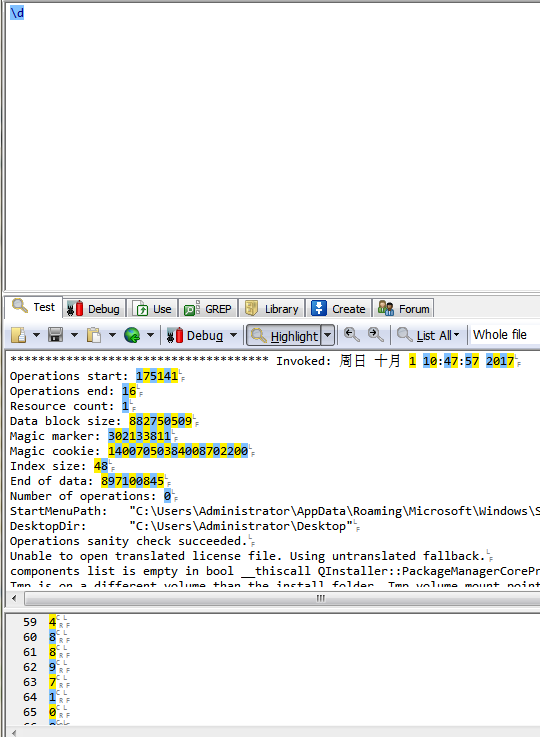
Task: Open the Highlight dropdown arrow
Action: pos(328,336)
